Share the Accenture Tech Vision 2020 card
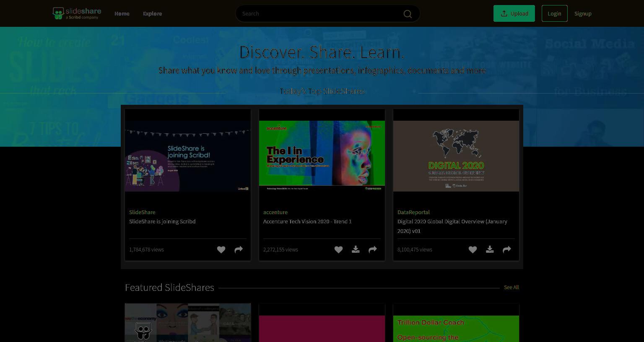The image size is (644, 342). point(373,249)
